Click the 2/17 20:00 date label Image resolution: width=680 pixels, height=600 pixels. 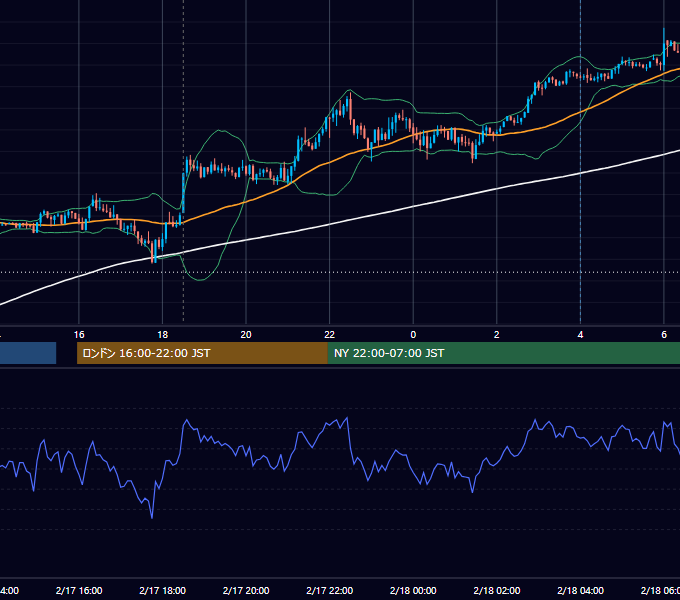pos(246,590)
